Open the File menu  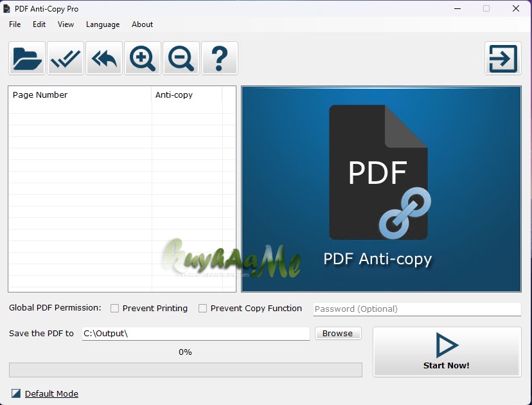click(x=15, y=24)
